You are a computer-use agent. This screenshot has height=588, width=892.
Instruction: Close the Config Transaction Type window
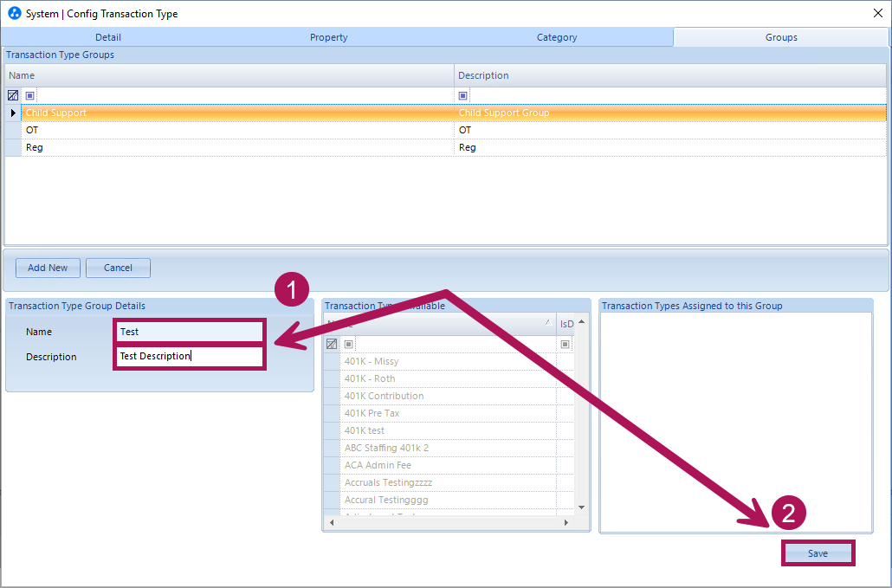pyautogui.click(x=878, y=13)
